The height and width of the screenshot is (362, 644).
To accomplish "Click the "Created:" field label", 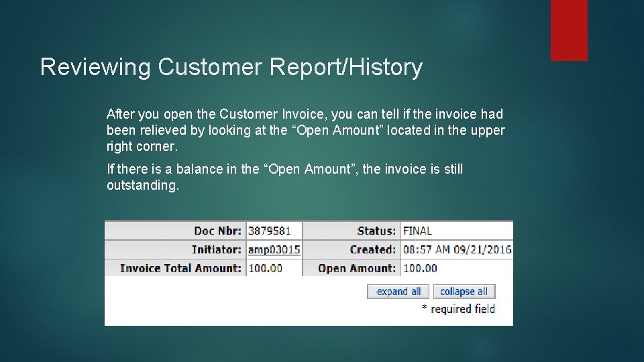I will [x=372, y=249].
